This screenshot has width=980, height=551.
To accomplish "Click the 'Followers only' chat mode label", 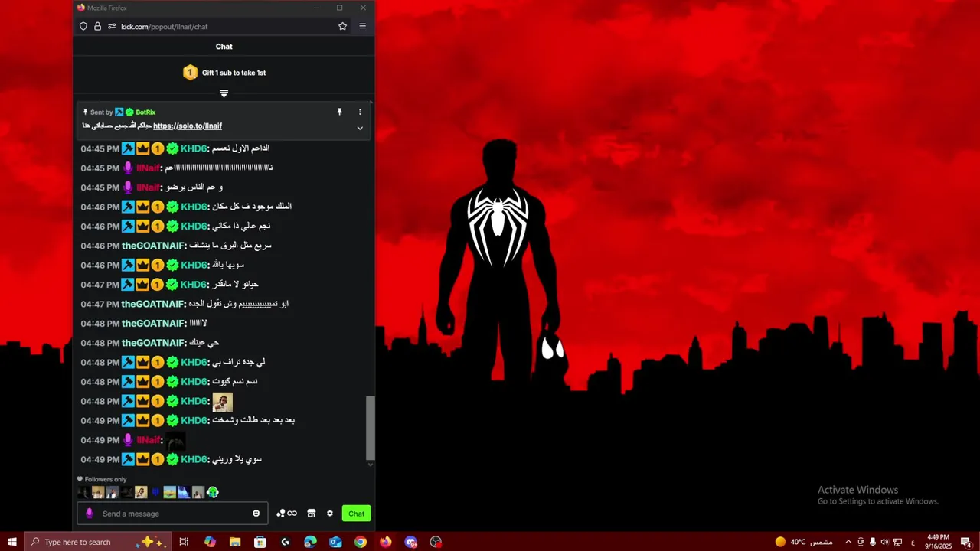I will [x=106, y=479].
